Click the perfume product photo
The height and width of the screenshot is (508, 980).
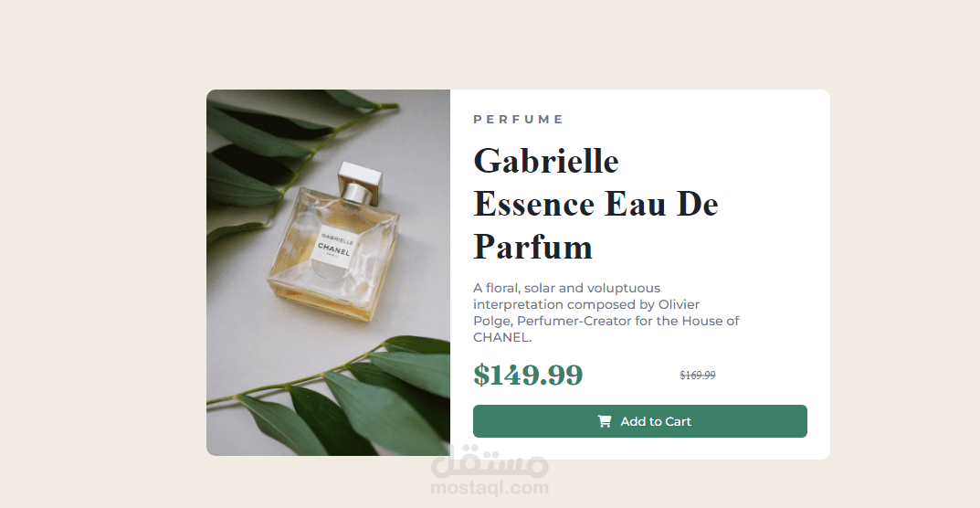pos(328,273)
